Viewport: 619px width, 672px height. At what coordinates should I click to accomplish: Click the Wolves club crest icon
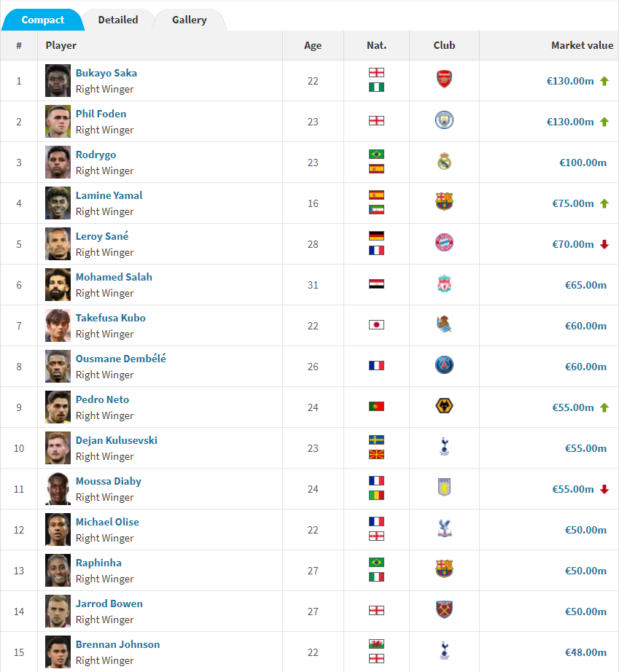pos(444,407)
